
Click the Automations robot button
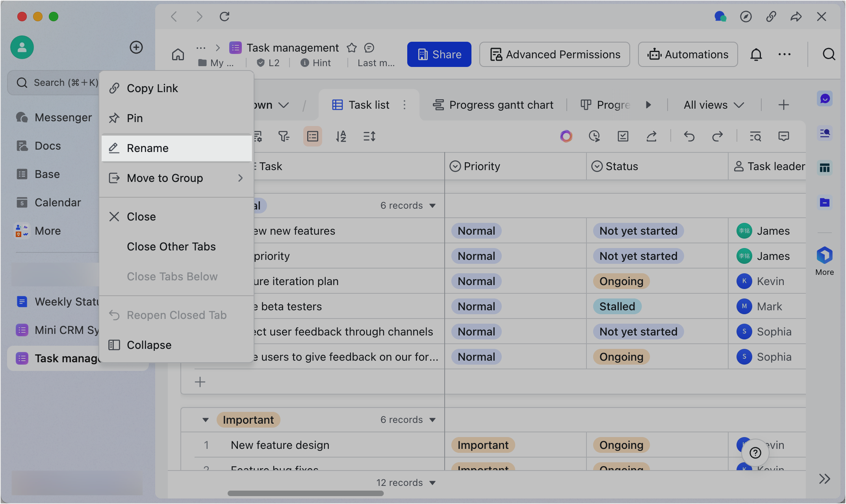pyautogui.click(x=688, y=54)
